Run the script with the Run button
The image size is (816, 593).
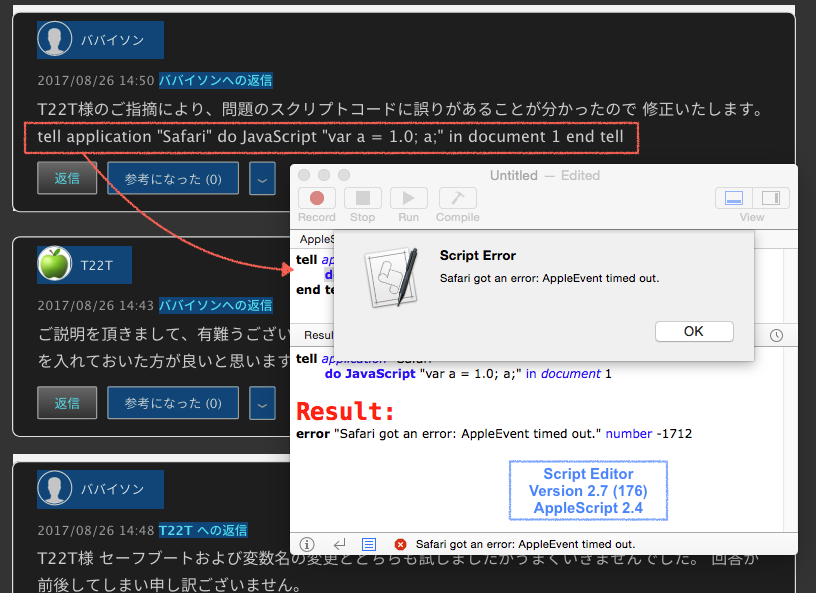[409, 198]
